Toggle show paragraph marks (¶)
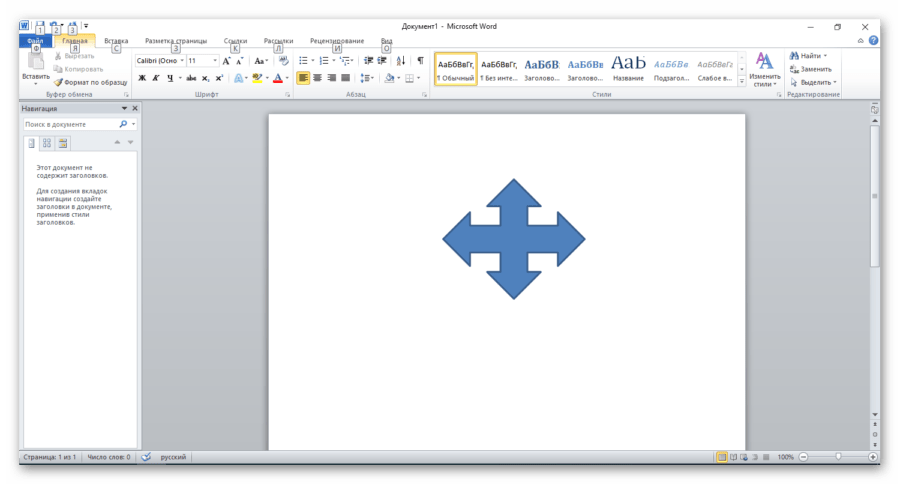The image size is (900, 484). [420, 61]
